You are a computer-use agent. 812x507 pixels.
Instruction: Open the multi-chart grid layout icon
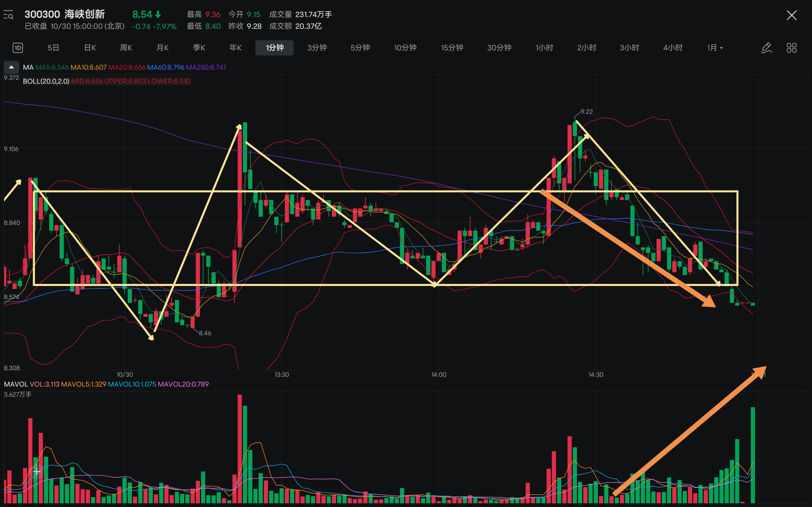[791, 48]
